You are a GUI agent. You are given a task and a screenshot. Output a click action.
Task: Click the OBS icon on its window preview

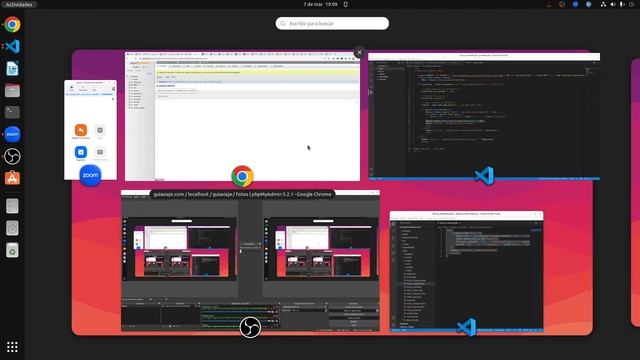pos(250,327)
